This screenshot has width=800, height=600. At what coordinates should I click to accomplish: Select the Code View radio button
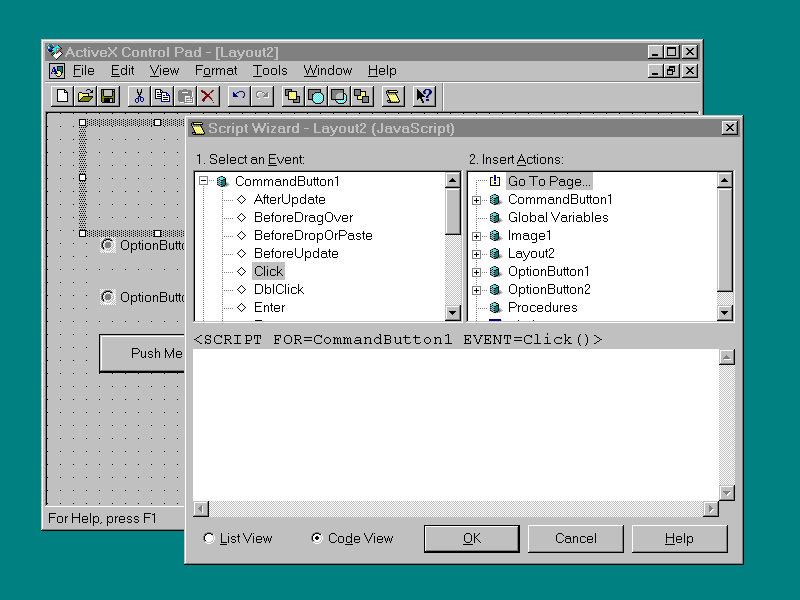(317, 538)
